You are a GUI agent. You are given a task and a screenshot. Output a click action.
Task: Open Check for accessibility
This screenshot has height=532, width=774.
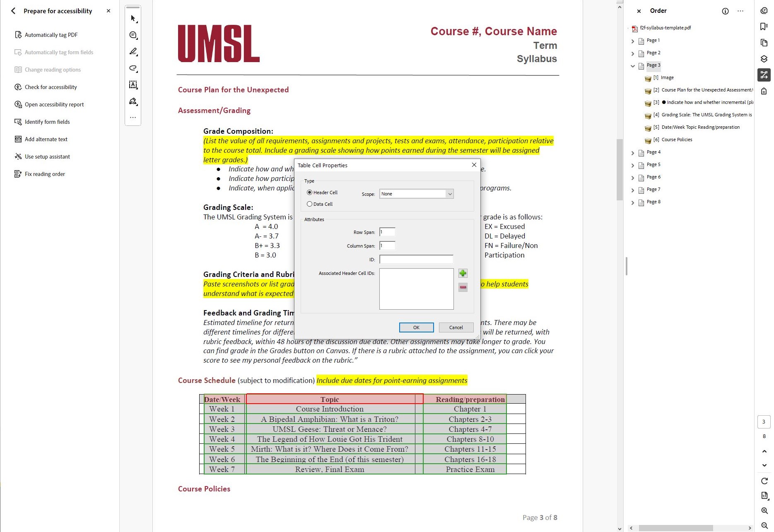(x=51, y=87)
